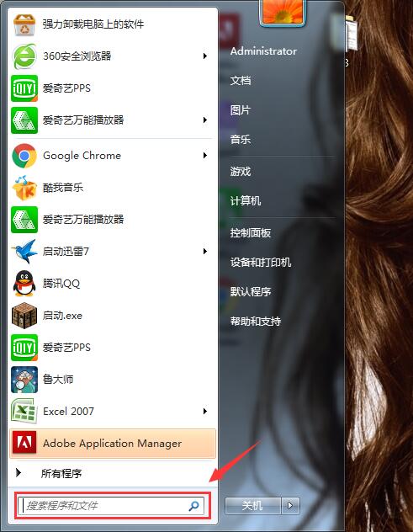Viewport: 413px width, 532px height.
Task: Select the Google Chrome label text
Action: coord(82,156)
